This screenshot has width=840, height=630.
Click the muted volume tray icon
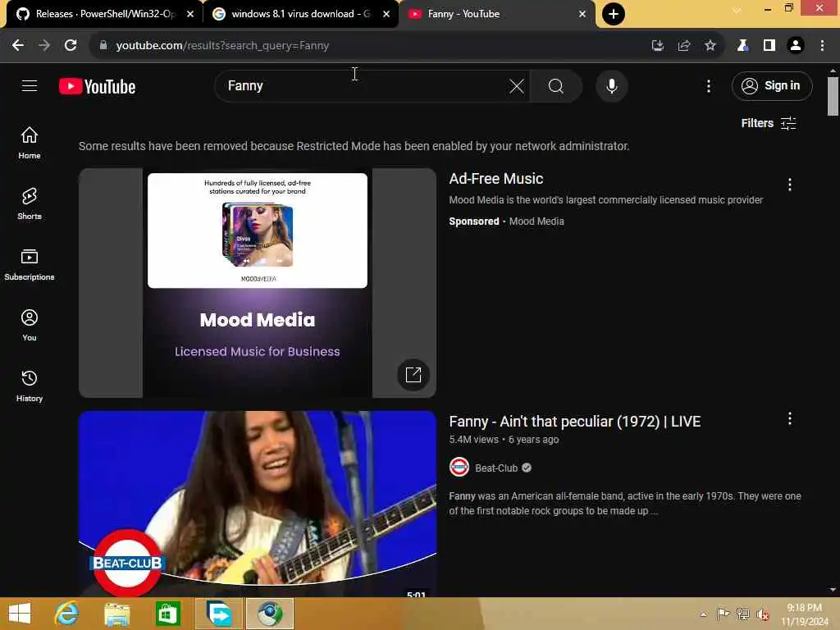(762, 614)
